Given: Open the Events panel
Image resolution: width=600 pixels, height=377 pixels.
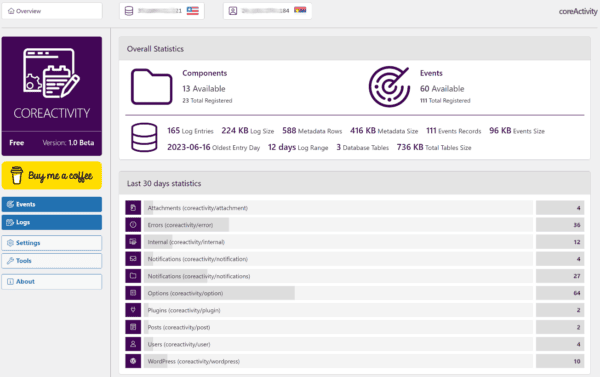Looking at the screenshot, I should click(52, 204).
